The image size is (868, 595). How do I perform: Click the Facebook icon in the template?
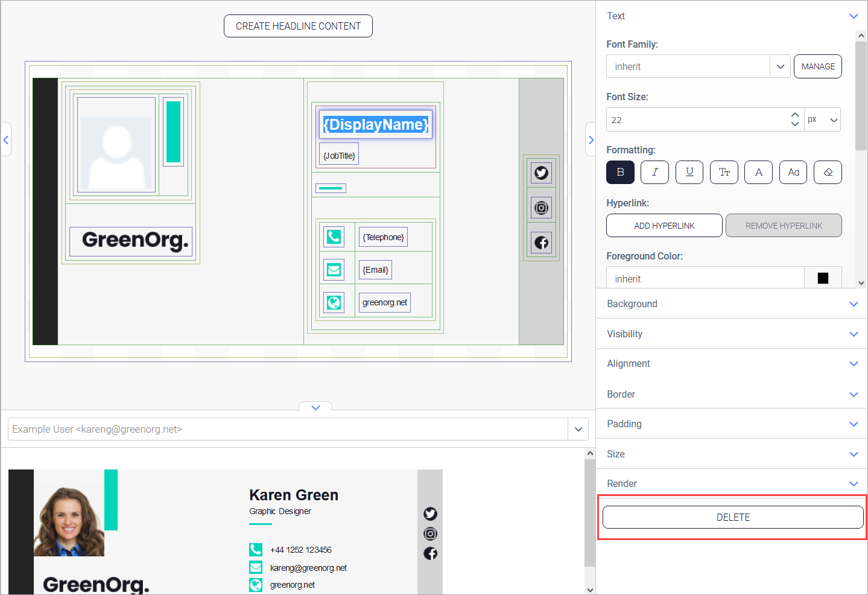click(540, 242)
